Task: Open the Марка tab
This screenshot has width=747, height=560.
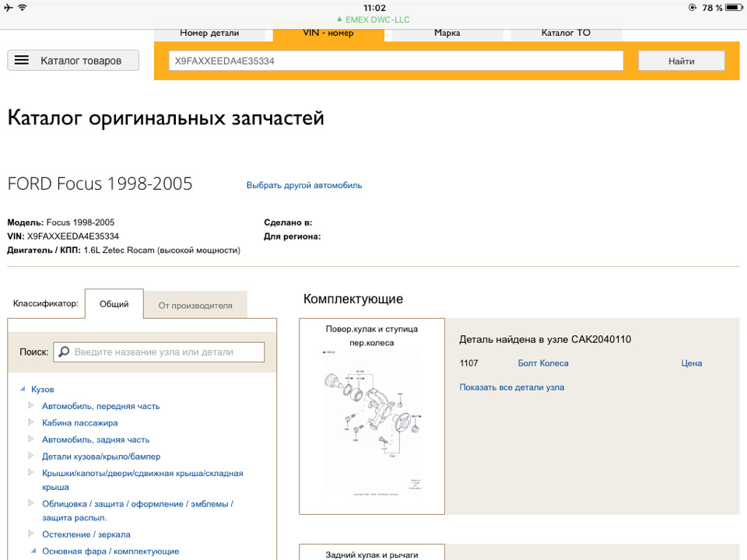Action: pos(447,33)
